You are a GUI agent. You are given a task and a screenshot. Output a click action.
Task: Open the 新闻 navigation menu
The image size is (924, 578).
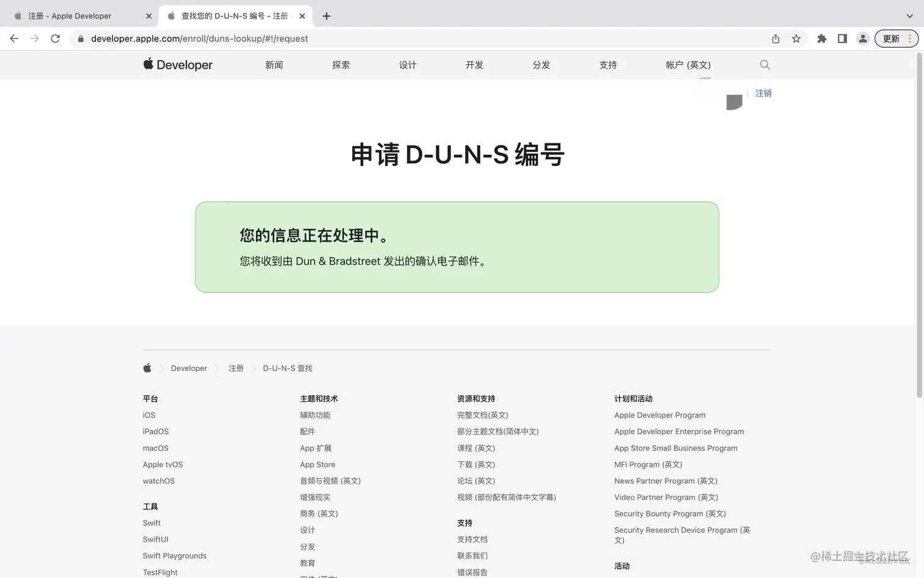click(x=274, y=65)
